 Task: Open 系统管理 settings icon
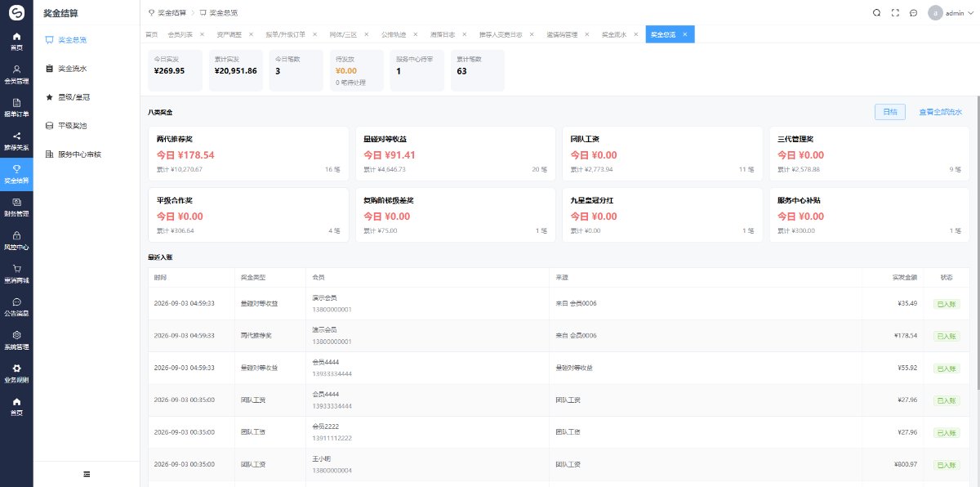tap(16, 335)
